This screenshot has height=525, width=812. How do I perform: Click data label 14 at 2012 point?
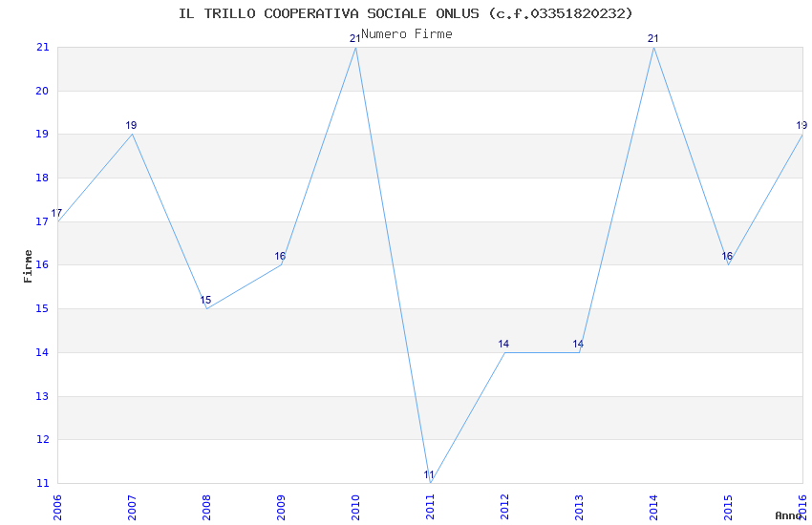pos(503,344)
